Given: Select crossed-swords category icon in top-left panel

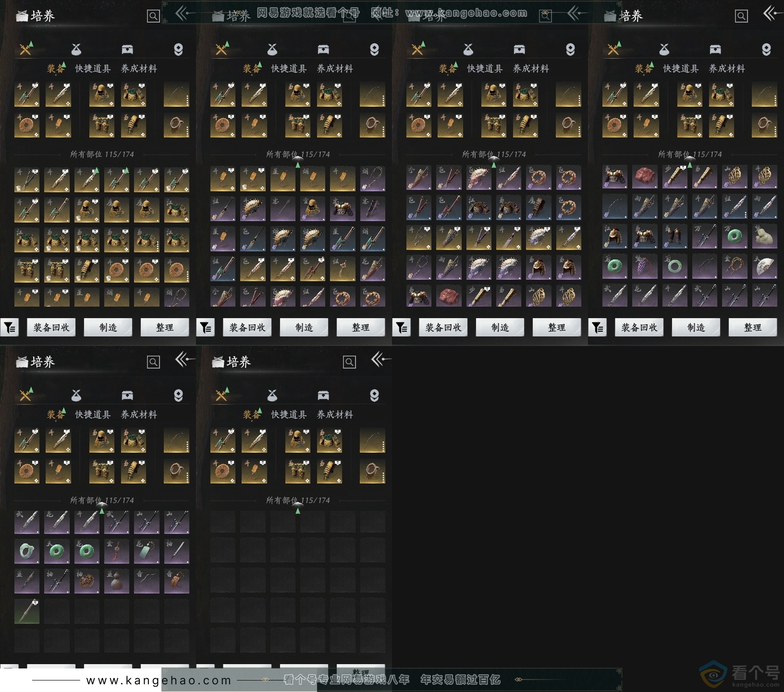Looking at the screenshot, I should pyautogui.click(x=26, y=49).
